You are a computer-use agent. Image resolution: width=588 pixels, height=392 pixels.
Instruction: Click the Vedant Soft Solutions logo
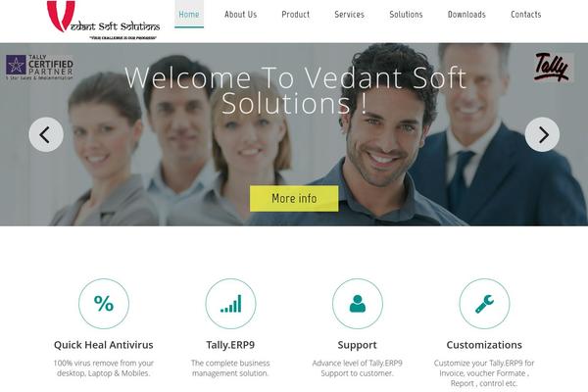tap(104, 21)
